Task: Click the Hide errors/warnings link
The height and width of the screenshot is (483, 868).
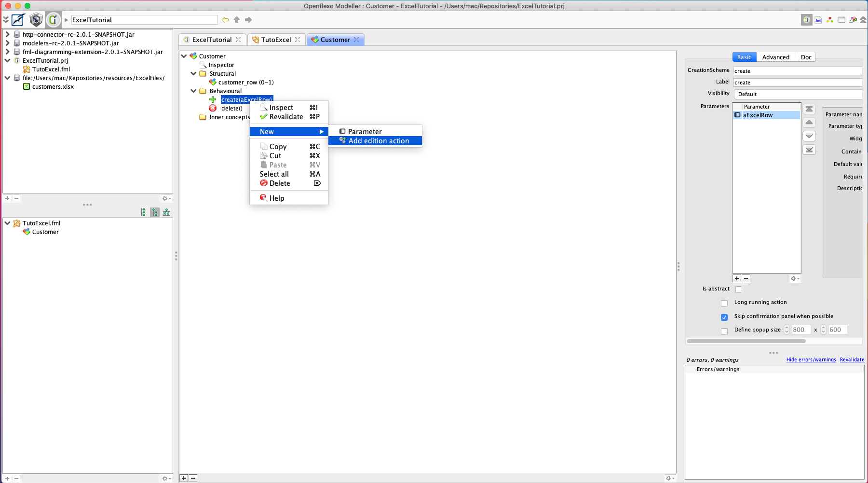Action: pos(811,360)
